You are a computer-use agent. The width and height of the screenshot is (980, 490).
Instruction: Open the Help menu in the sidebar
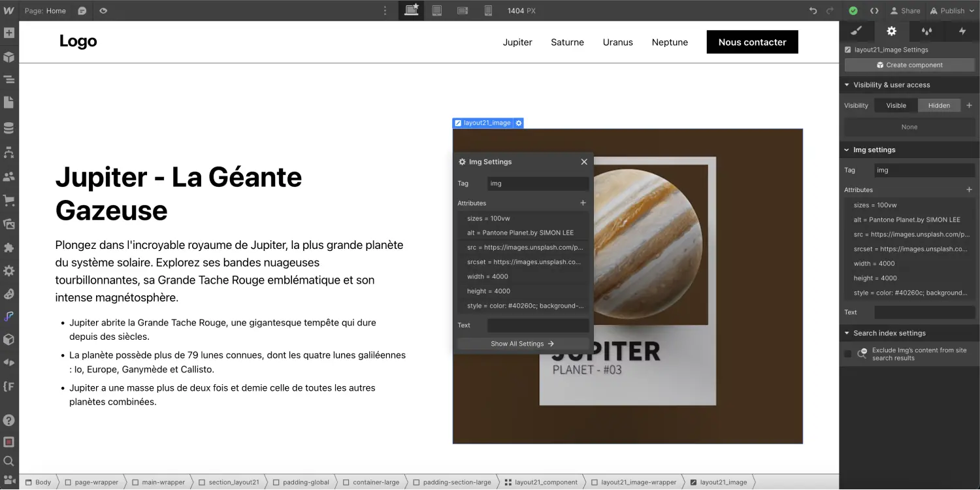click(x=9, y=419)
